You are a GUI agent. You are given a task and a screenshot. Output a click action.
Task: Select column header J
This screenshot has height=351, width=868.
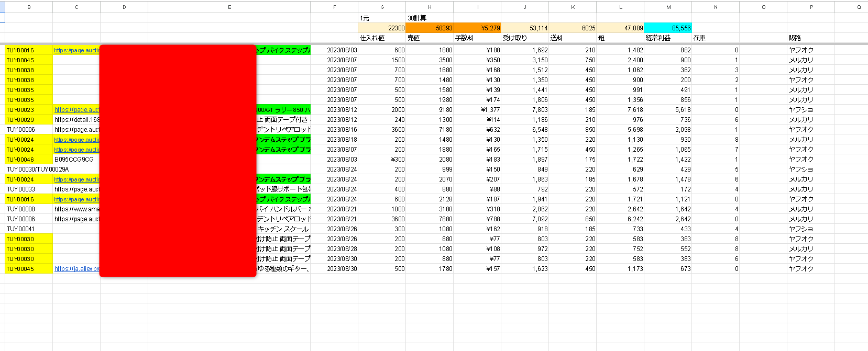pos(525,7)
